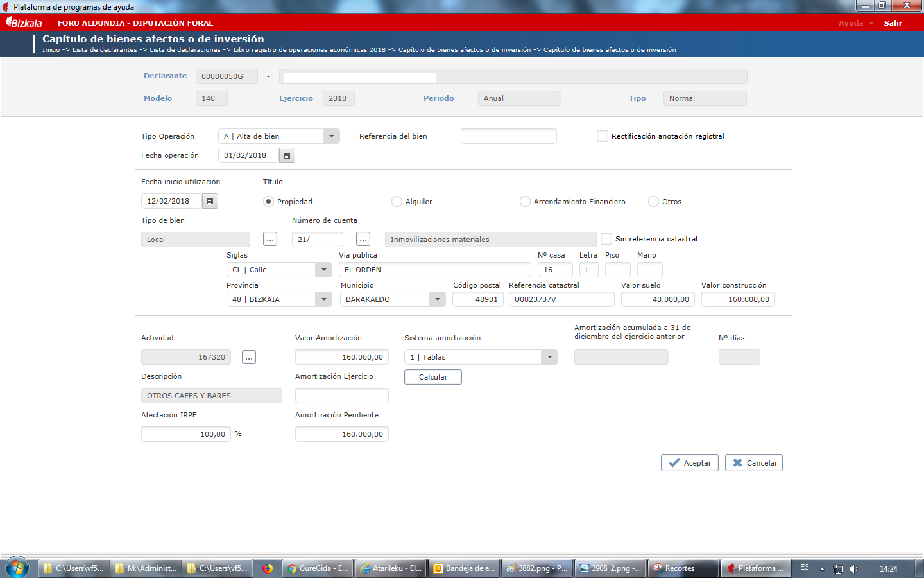The height and width of the screenshot is (578, 924).
Task: Click the Calcular button
Action: (x=433, y=377)
